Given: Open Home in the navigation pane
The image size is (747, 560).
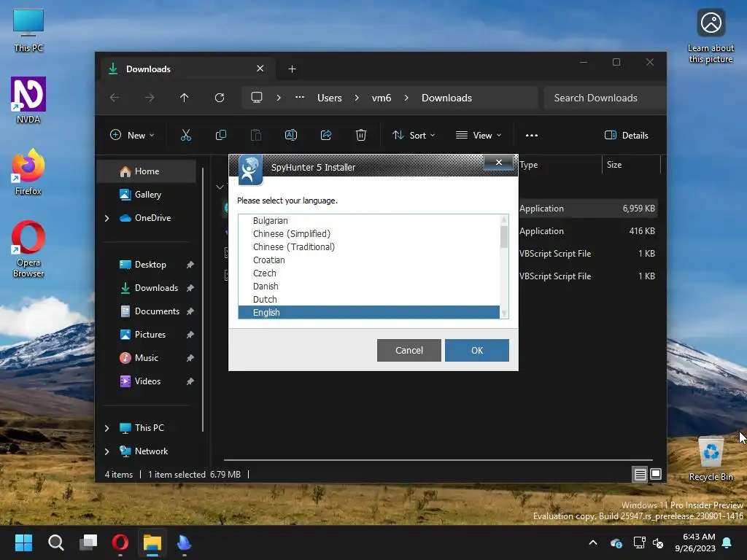Looking at the screenshot, I should click(x=146, y=171).
